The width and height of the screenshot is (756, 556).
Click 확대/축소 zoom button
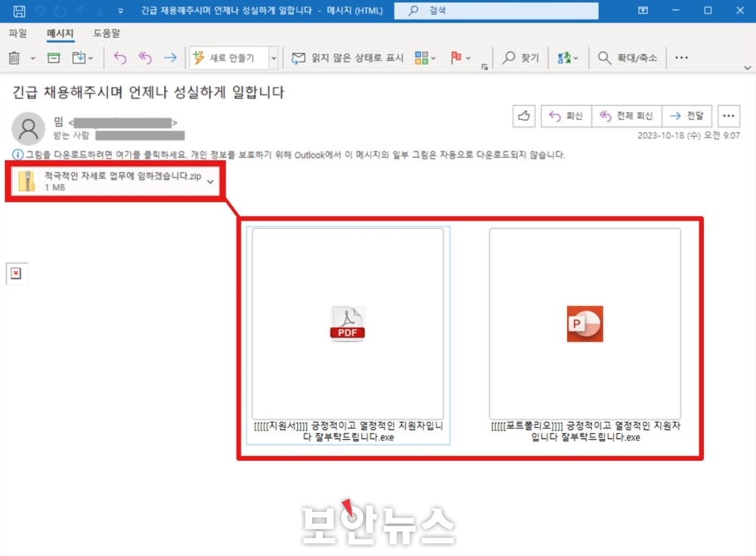[x=627, y=58]
